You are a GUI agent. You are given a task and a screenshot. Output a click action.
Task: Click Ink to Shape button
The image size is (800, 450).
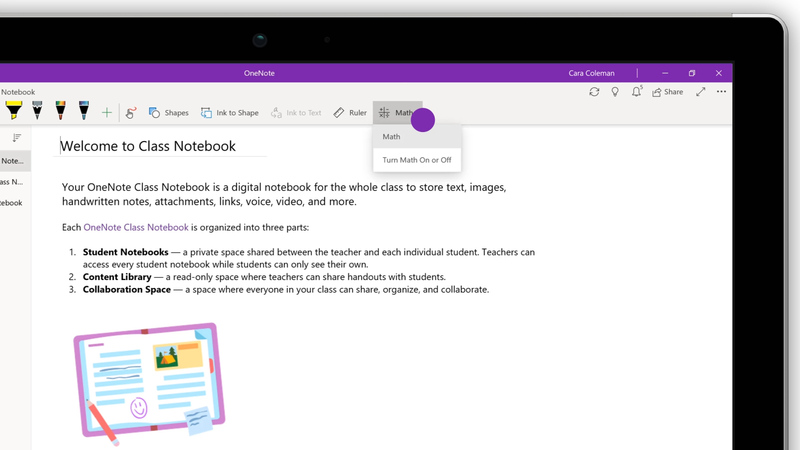229,113
